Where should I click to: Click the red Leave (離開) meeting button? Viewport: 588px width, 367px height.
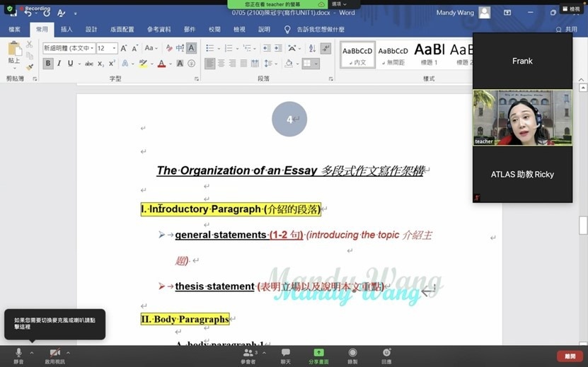pyautogui.click(x=570, y=356)
